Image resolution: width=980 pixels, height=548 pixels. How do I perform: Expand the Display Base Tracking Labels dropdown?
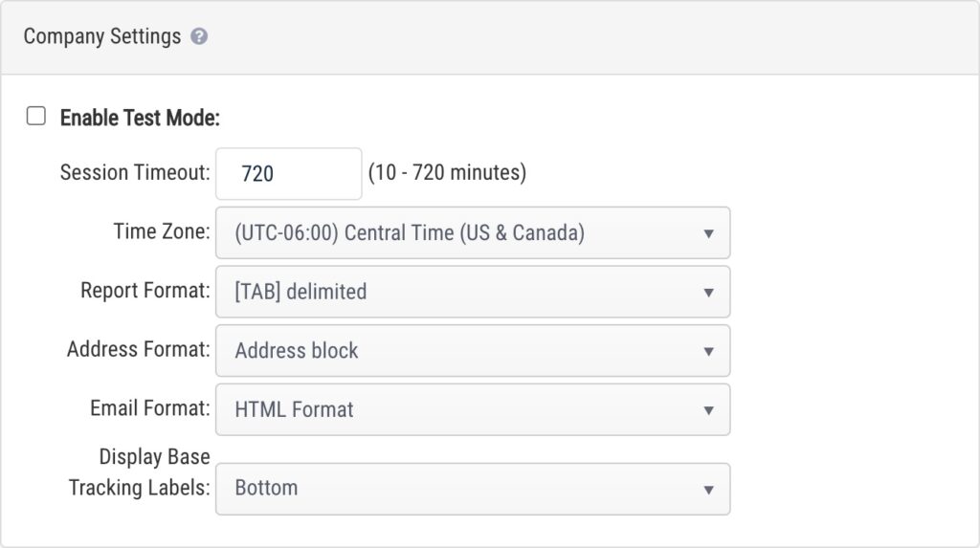pyautogui.click(x=472, y=489)
